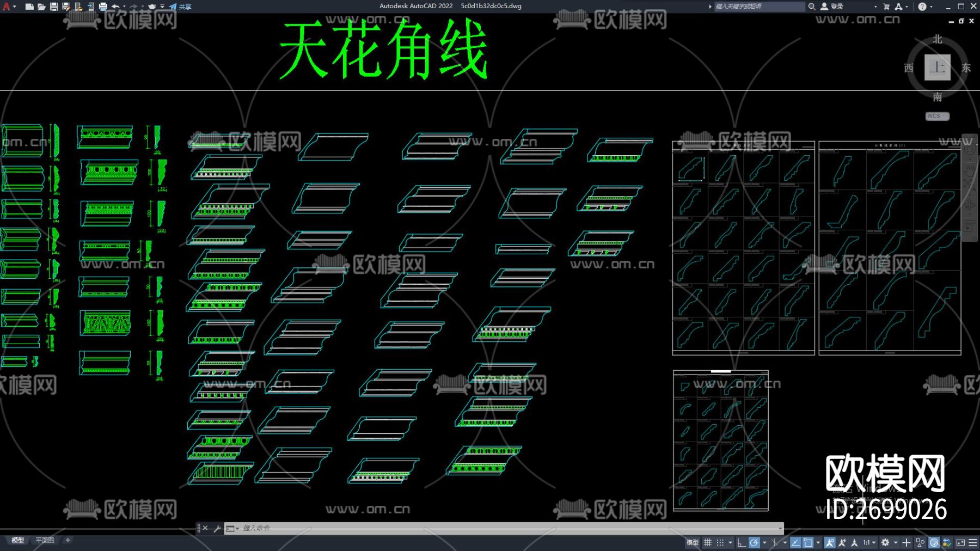
Task: Toggle Ortho mode
Action: [x=741, y=542]
